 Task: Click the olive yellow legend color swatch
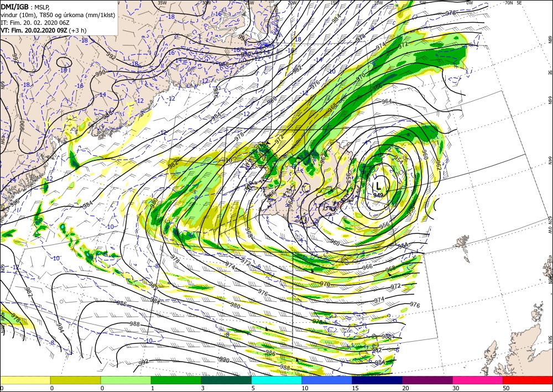coord(75,380)
